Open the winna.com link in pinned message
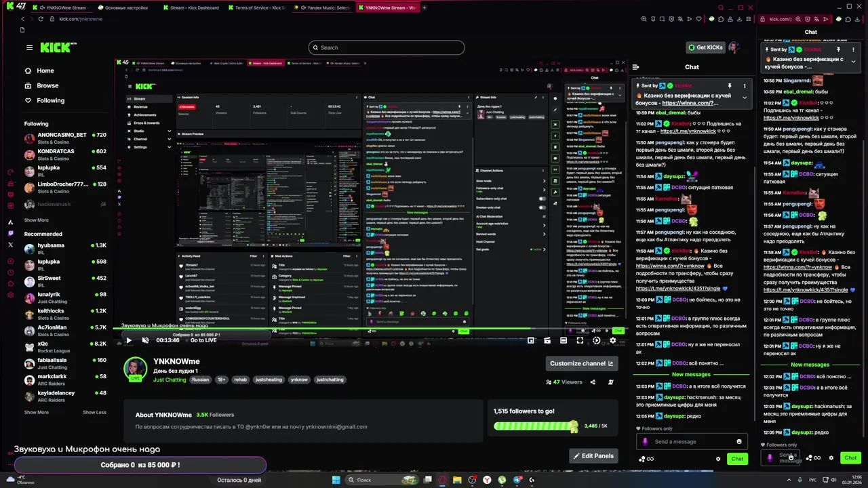This screenshot has height=488, width=868. click(x=690, y=103)
